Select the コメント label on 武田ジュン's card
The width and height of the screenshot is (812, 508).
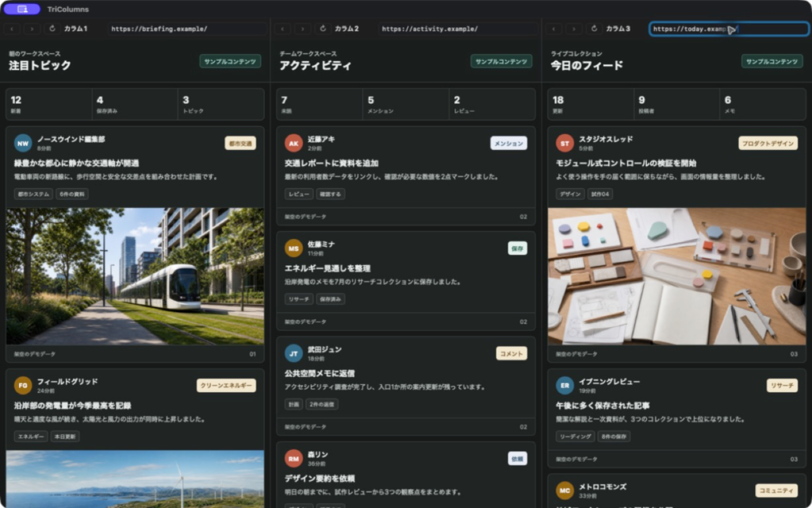coord(511,353)
